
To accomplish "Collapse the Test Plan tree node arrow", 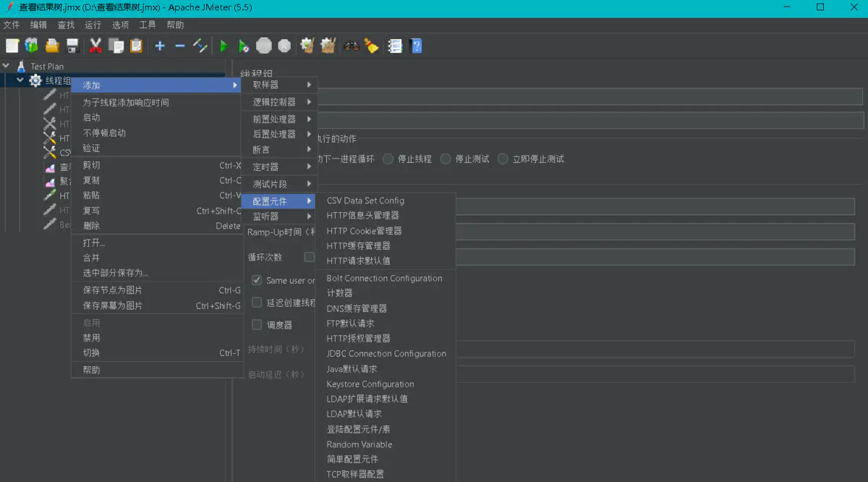I will point(7,66).
